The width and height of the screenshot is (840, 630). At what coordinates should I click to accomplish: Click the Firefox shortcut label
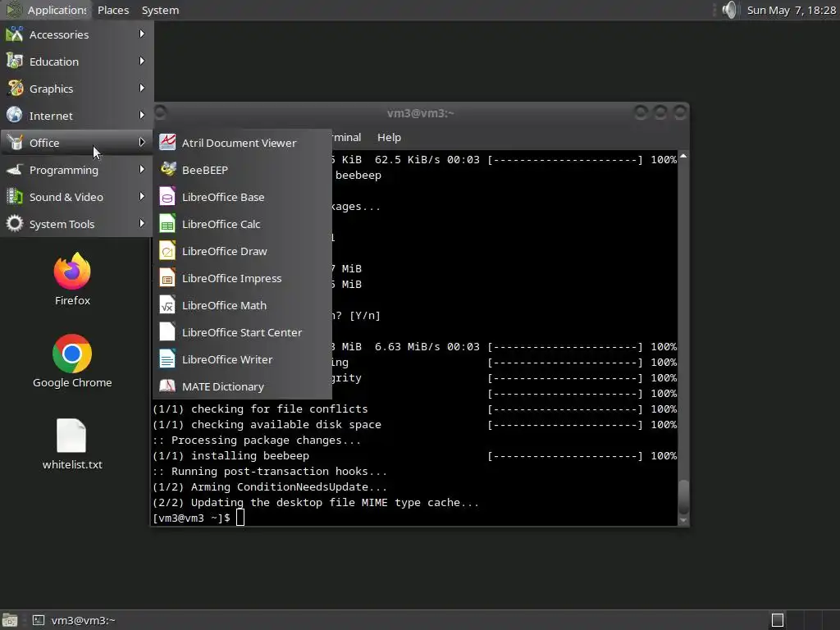pyautogui.click(x=72, y=300)
